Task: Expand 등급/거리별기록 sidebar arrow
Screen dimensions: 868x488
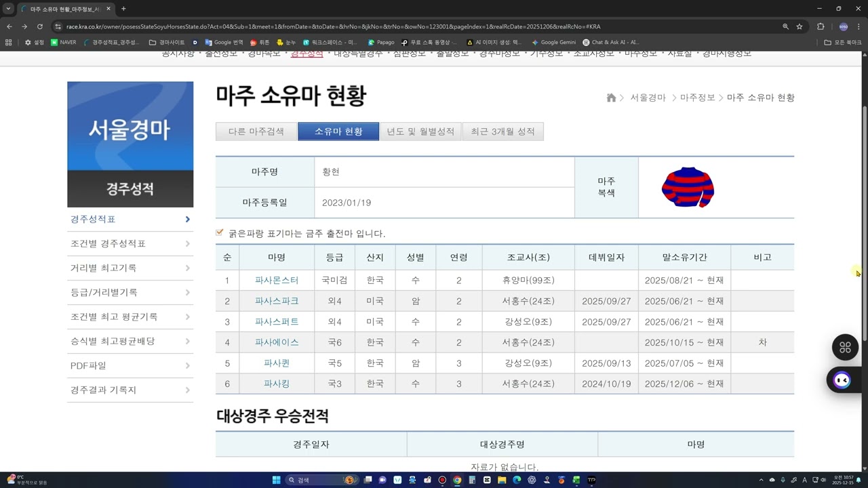Action: point(188,293)
